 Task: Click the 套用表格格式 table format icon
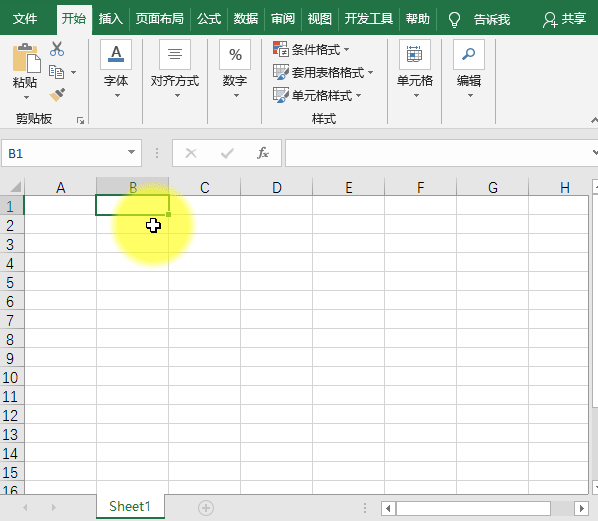pos(281,72)
